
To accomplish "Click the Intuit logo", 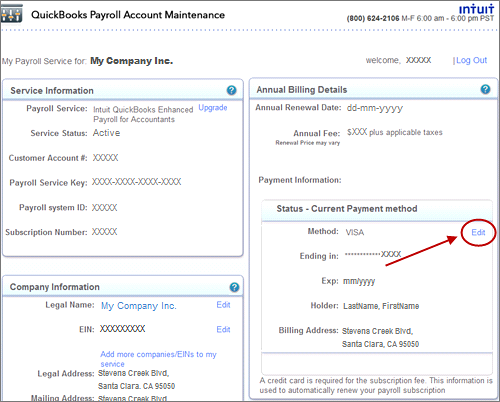I will [x=476, y=8].
